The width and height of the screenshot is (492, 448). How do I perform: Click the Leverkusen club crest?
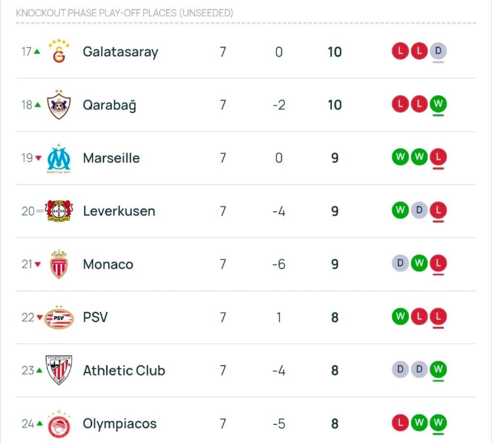coord(59,211)
